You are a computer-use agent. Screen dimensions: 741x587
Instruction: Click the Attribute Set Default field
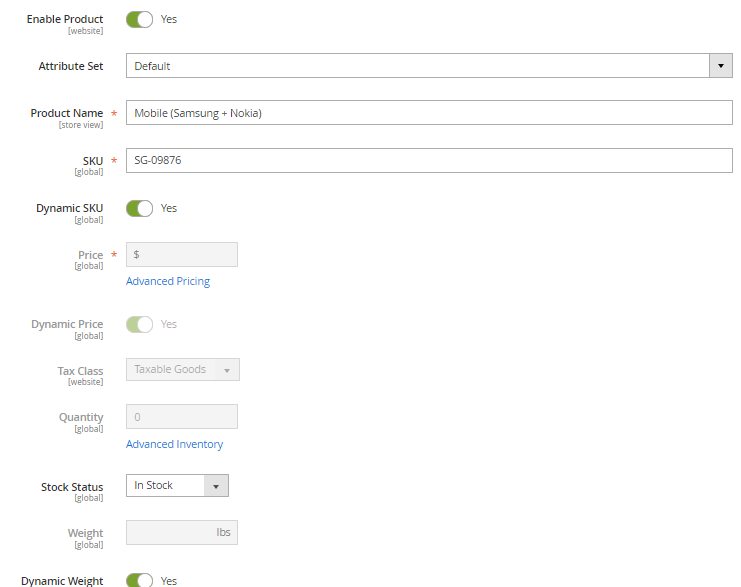tap(417, 66)
